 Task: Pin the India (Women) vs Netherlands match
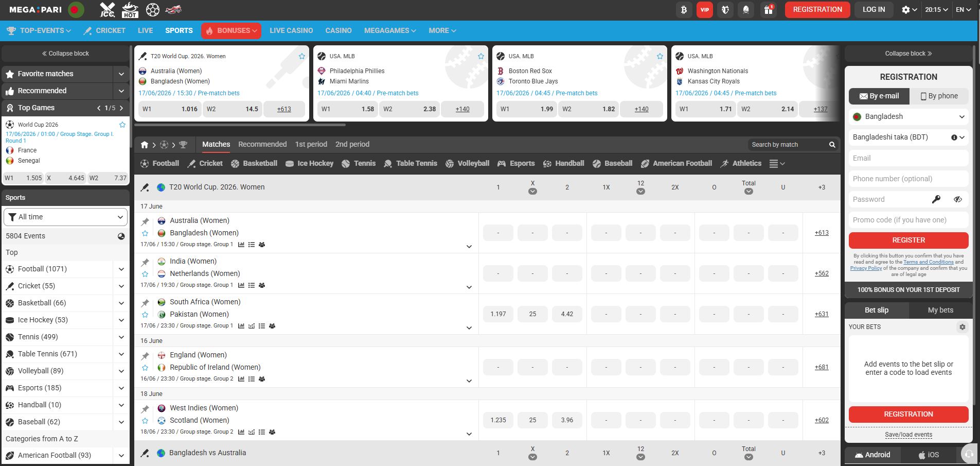(145, 262)
